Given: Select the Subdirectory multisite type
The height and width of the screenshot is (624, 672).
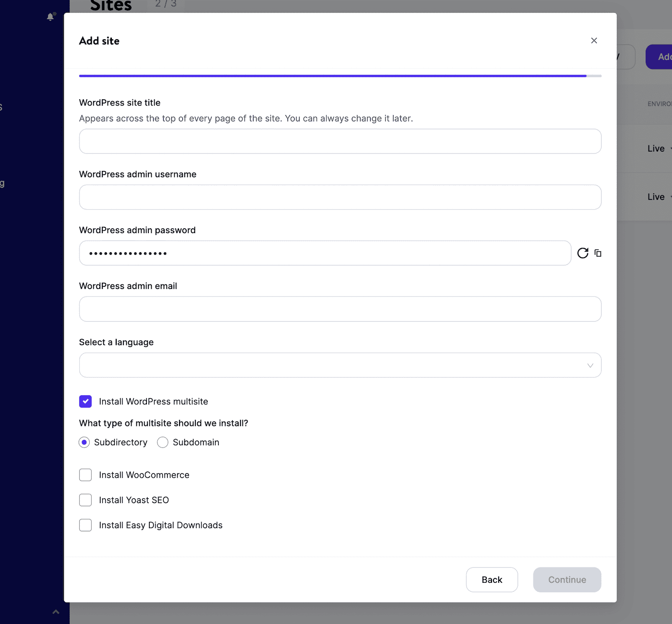Looking at the screenshot, I should coord(84,442).
